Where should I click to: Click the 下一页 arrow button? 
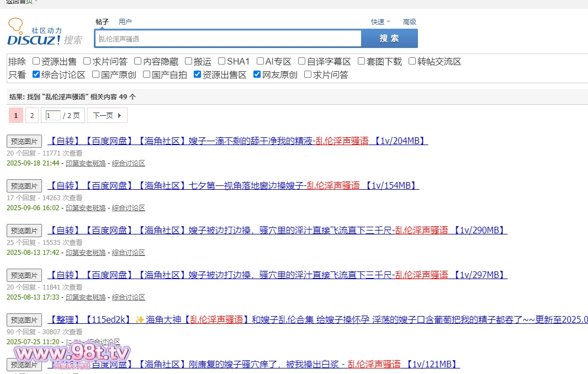click(x=107, y=115)
